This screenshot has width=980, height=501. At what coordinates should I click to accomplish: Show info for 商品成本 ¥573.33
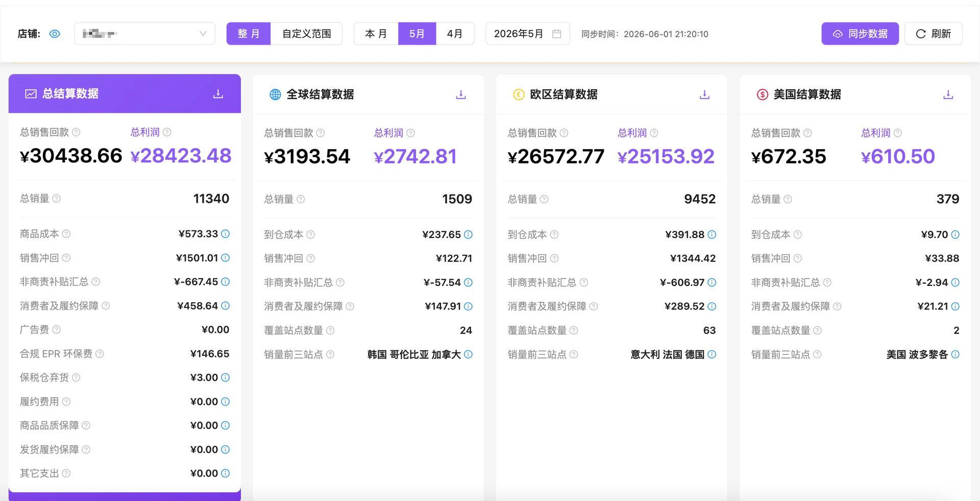pos(225,234)
